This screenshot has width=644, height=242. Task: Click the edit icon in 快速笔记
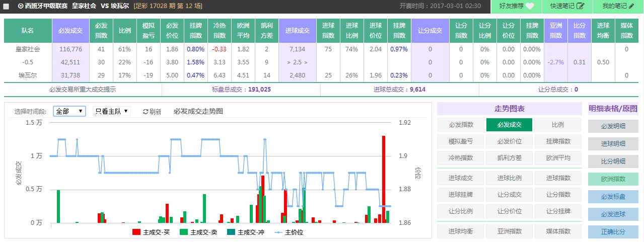coord(581,7)
